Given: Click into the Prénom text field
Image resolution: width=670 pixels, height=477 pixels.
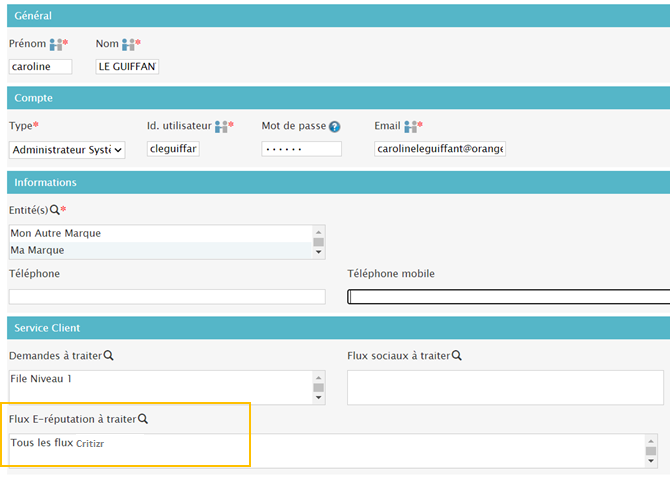Looking at the screenshot, I should (x=40, y=67).
